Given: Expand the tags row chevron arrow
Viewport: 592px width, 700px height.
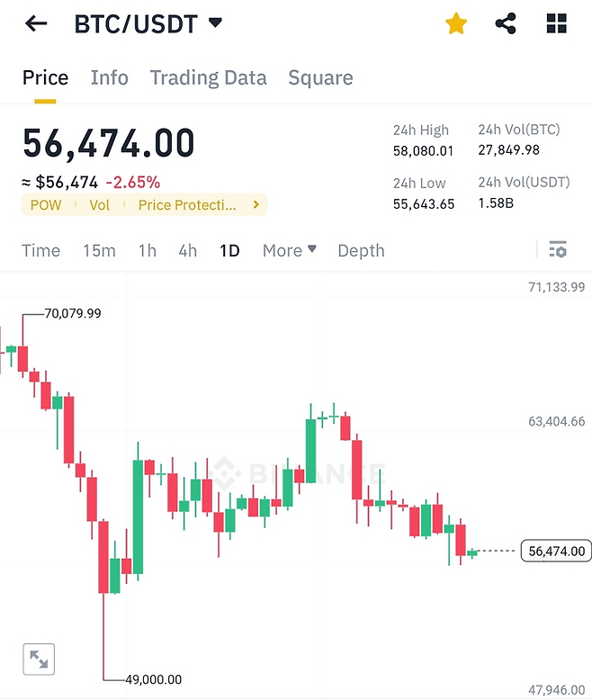Looking at the screenshot, I should coord(256,205).
